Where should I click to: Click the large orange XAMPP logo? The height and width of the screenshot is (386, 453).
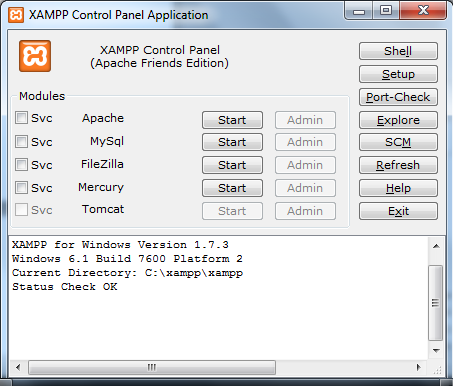tap(35, 56)
